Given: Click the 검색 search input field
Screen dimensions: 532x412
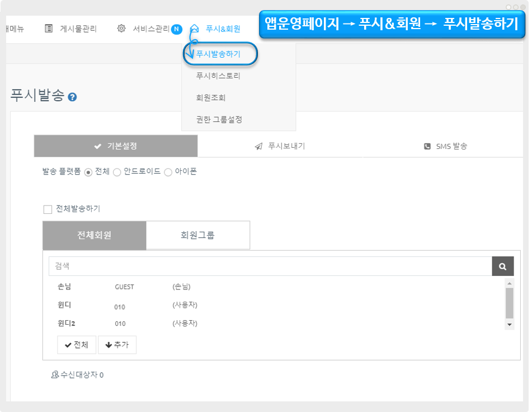Looking at the screenshot, I should (270, 266).
